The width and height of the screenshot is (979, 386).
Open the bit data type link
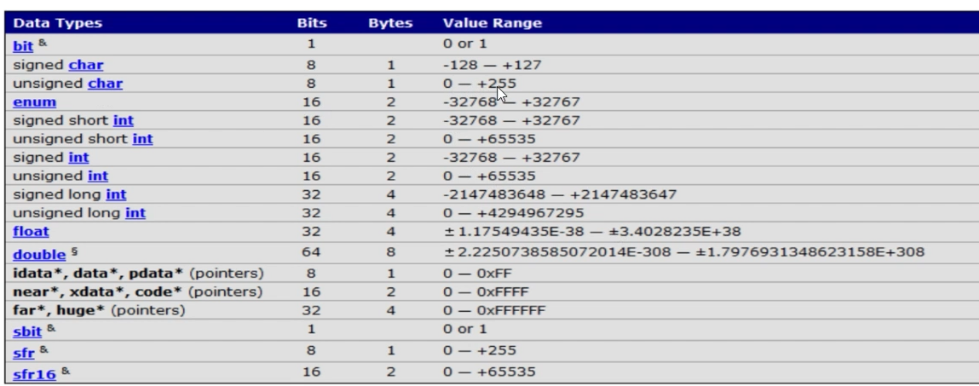[x=23, y=46]
